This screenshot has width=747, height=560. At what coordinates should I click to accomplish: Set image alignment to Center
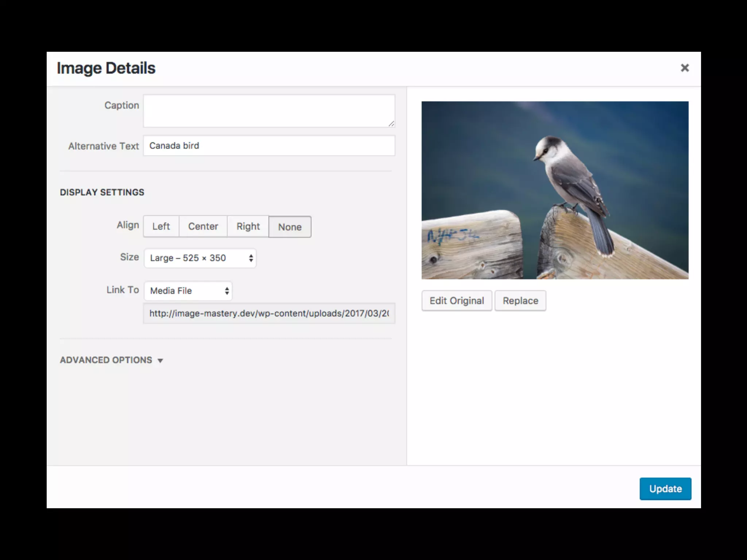203,226
